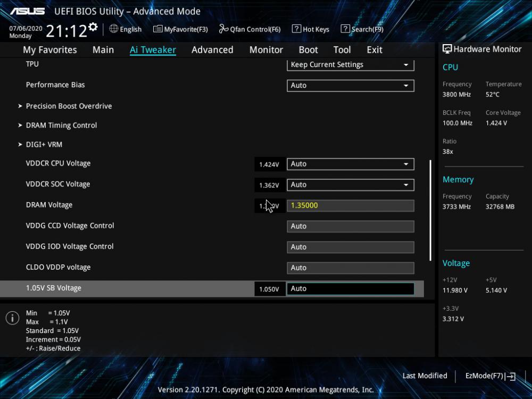Click the 100.0 MHz BCLK value

[458, 123]
